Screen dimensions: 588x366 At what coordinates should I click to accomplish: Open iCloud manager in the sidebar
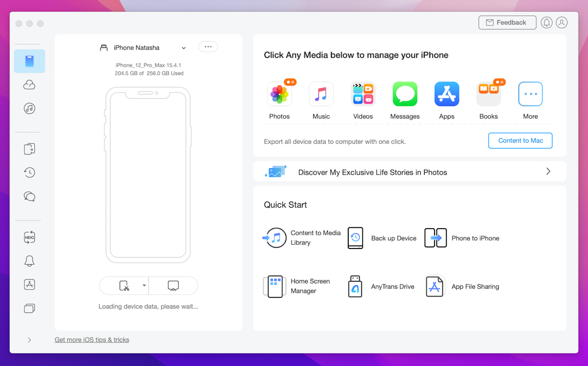pos(30,85)
